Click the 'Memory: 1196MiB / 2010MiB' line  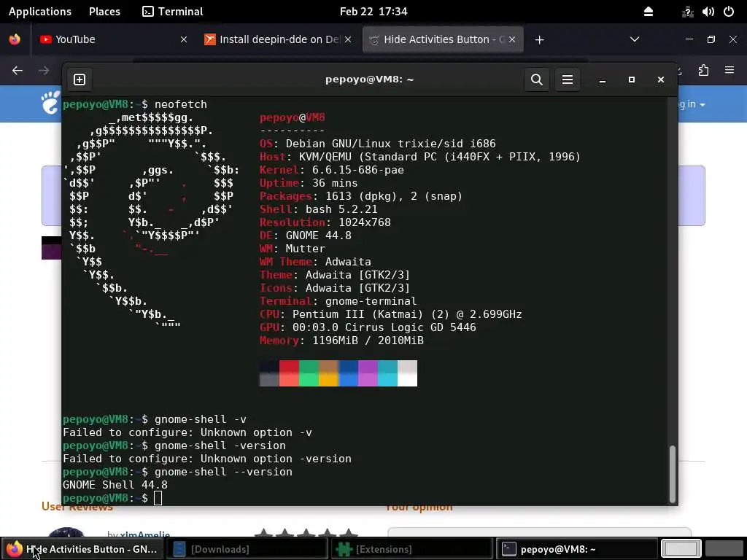tap(341, 341)
